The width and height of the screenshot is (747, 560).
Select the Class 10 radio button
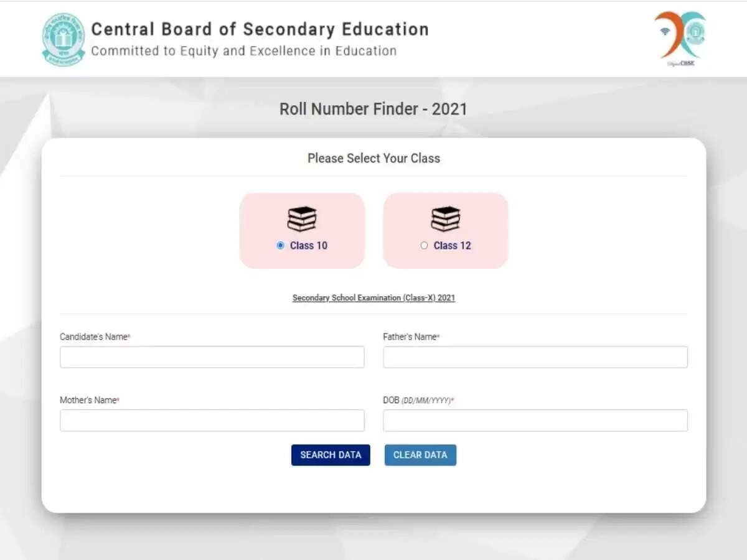[280, 246]
